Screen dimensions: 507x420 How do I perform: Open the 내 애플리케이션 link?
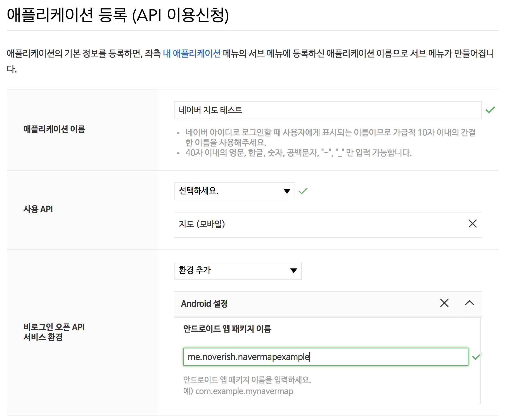pyautogui.click(x=191, y=53)
